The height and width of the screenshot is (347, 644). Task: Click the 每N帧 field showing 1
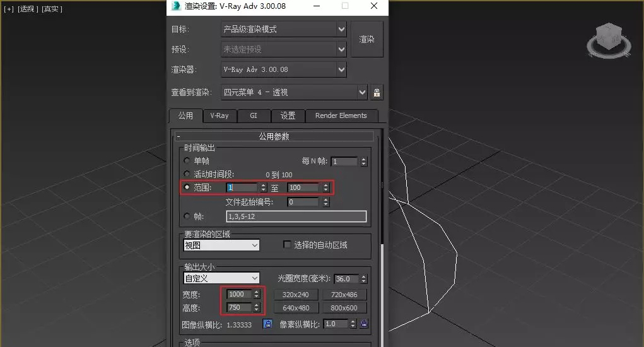[344, 162]
